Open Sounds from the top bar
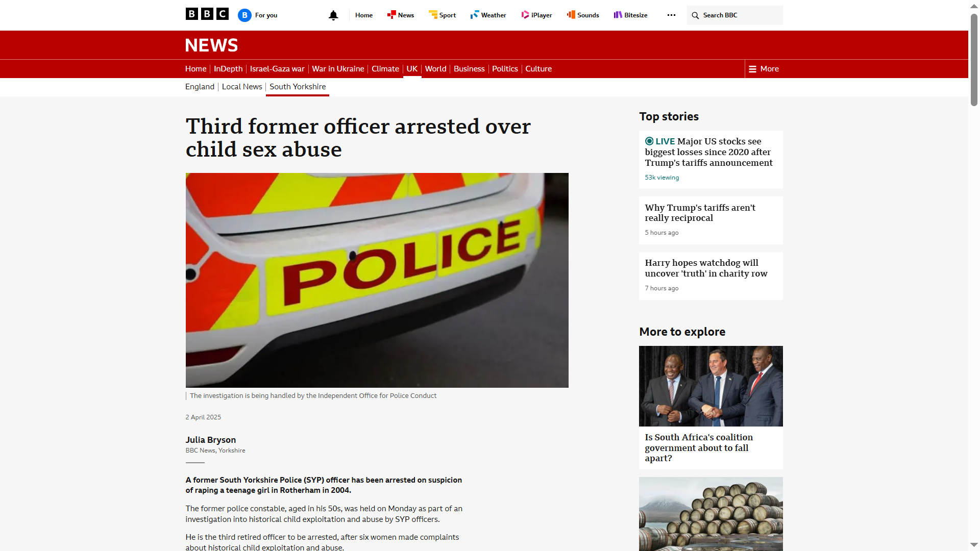This screenshot has width=980, height=551. click(x=583, y=15)
